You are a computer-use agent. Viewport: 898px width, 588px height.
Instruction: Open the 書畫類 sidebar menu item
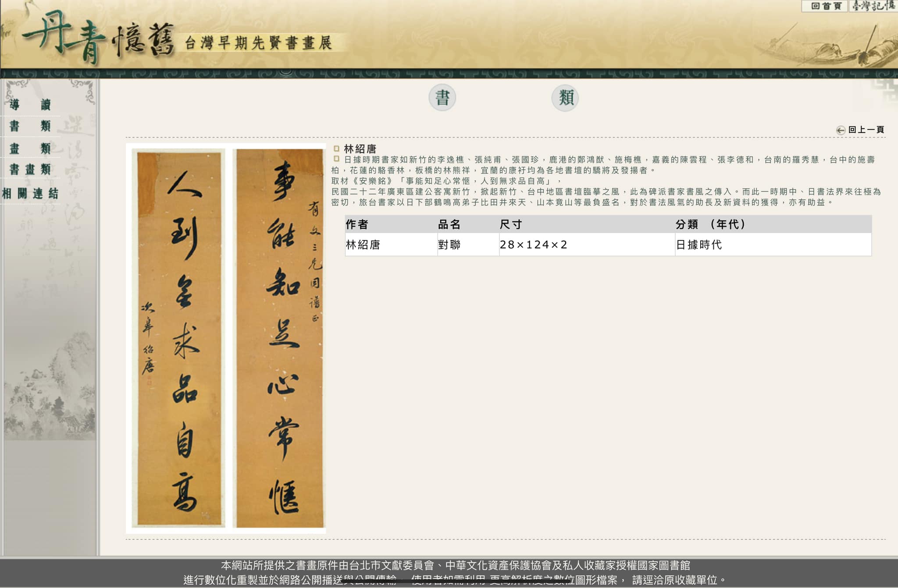(30, 169)
